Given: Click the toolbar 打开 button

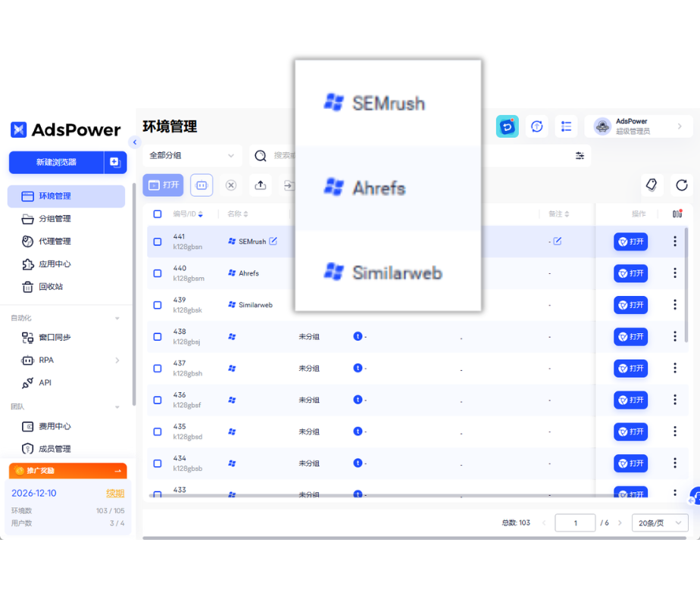Looking at the screenshot, I should click(x=163, y=185).
